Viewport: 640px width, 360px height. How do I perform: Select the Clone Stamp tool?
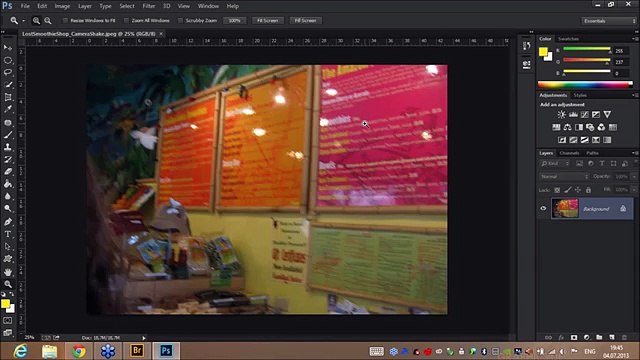point(8,147)
